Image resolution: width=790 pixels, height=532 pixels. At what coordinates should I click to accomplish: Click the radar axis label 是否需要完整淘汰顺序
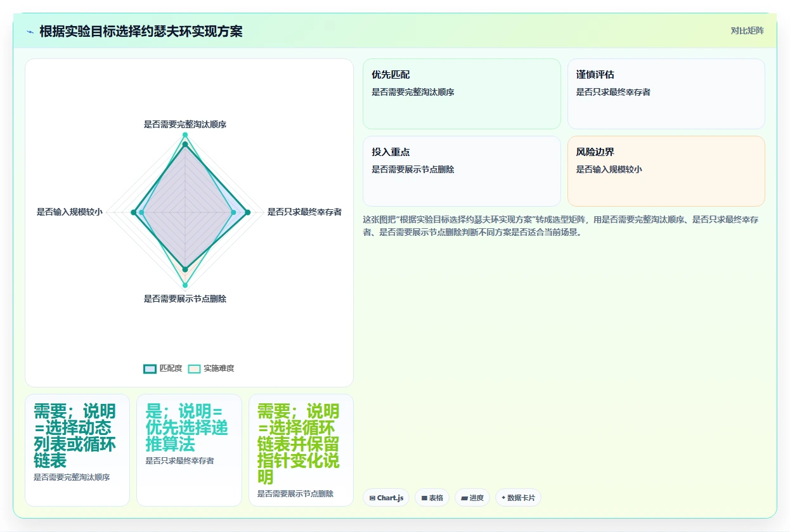click(185, 124)
